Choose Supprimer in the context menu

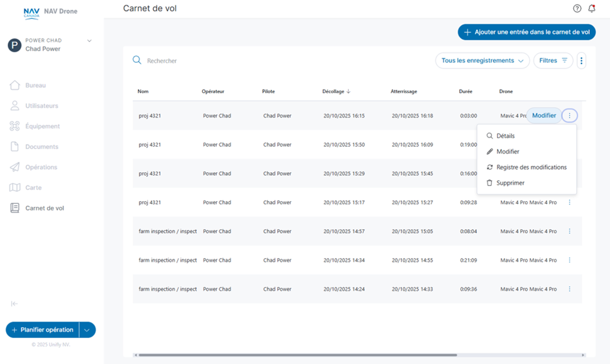click(x=510, y=183)
